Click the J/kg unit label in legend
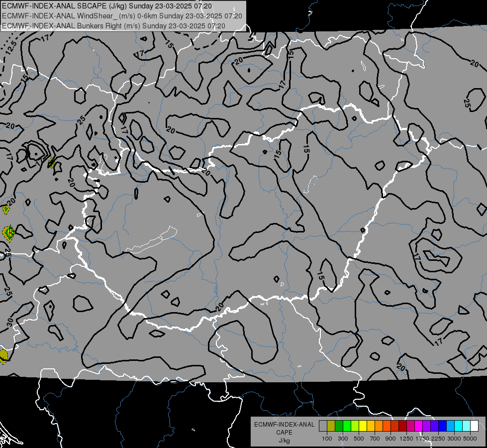 coord(284,441)
